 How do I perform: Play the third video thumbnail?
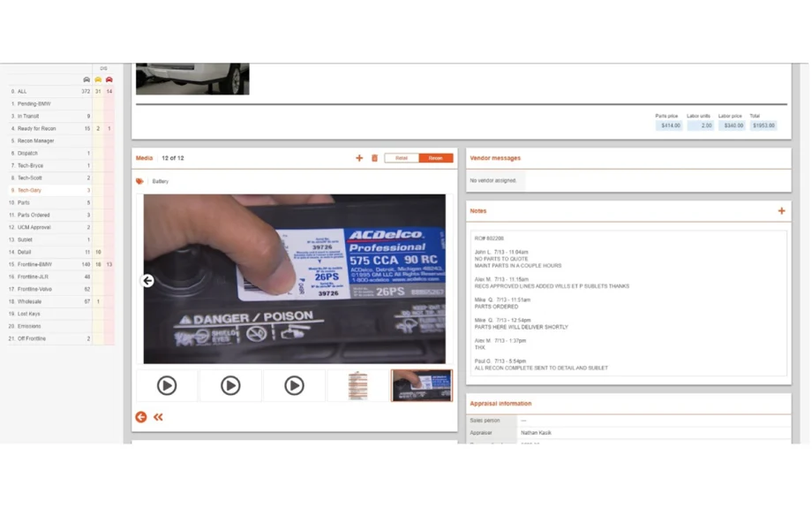(x=294, y=386)
